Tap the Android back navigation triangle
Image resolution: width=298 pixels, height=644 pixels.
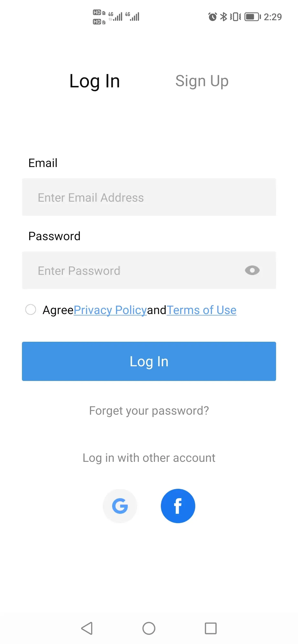coord(87,628)
